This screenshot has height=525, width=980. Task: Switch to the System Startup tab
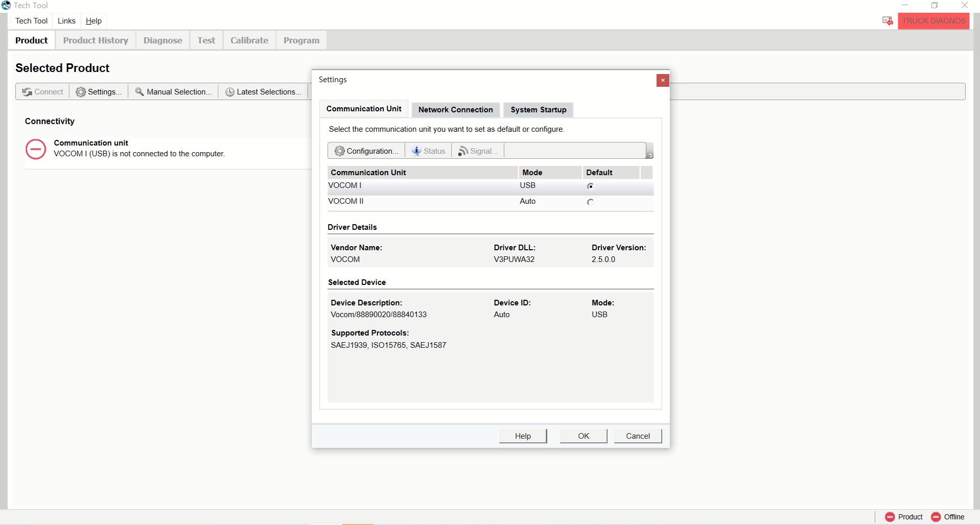tap(538, 110)
